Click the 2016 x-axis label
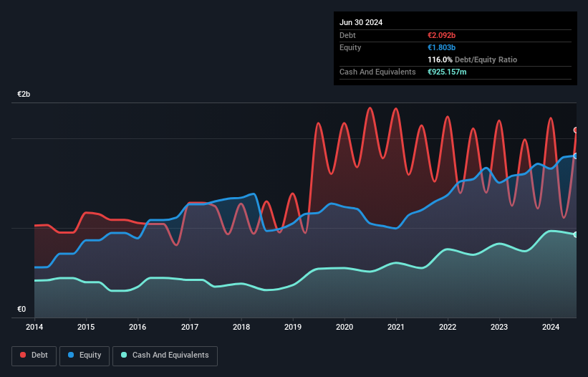This screenshot has width=588, height=377. pos(138,327)
